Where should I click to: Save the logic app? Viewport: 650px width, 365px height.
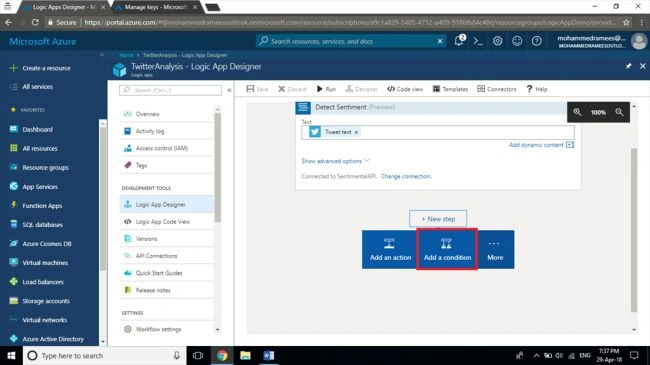pyautogui.click(x=257, y=89)
